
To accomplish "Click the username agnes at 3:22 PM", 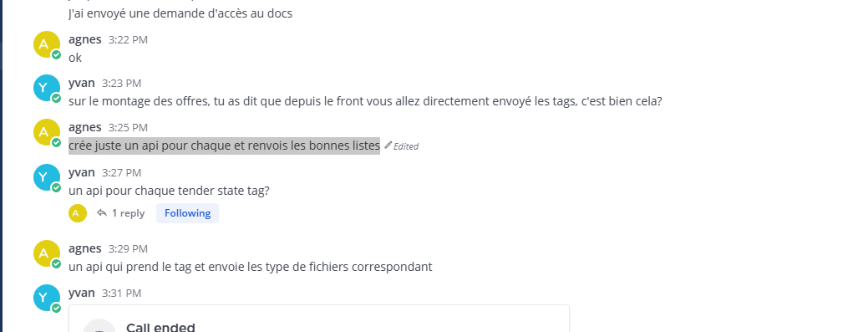I will point(84,39).
